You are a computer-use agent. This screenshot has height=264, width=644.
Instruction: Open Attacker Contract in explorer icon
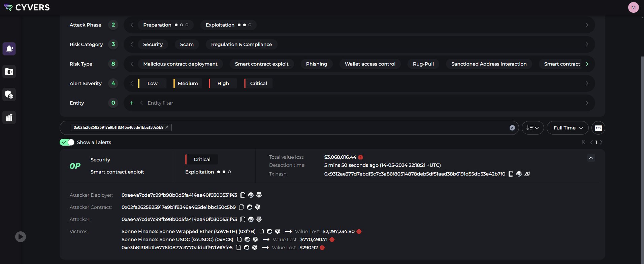coord(250,207)
